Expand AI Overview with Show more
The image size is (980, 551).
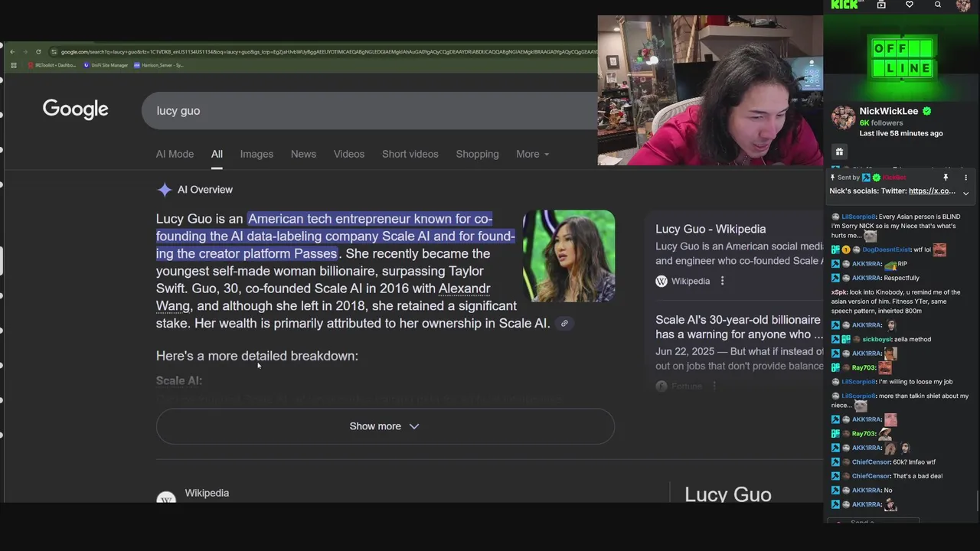pos(385,426)
